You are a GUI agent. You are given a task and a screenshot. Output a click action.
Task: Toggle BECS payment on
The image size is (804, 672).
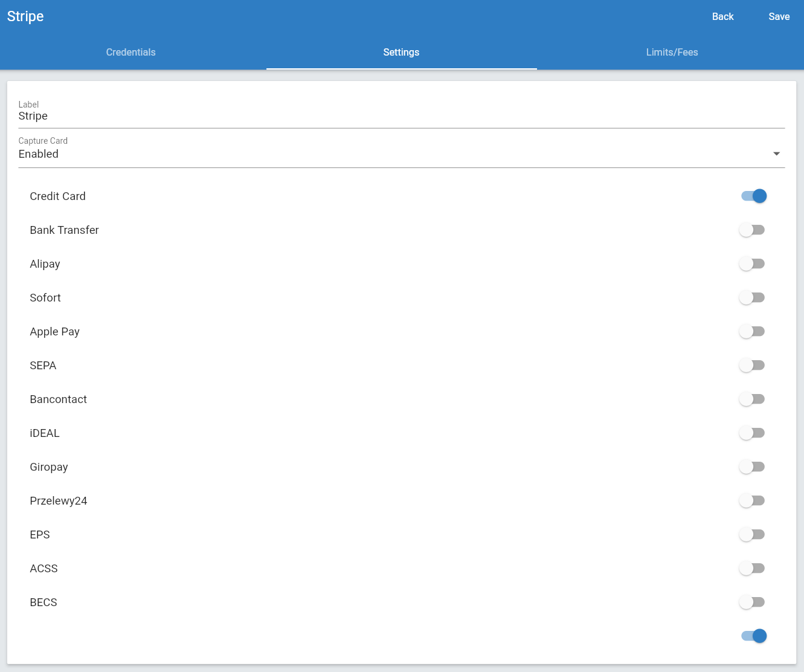coord(752,602)
